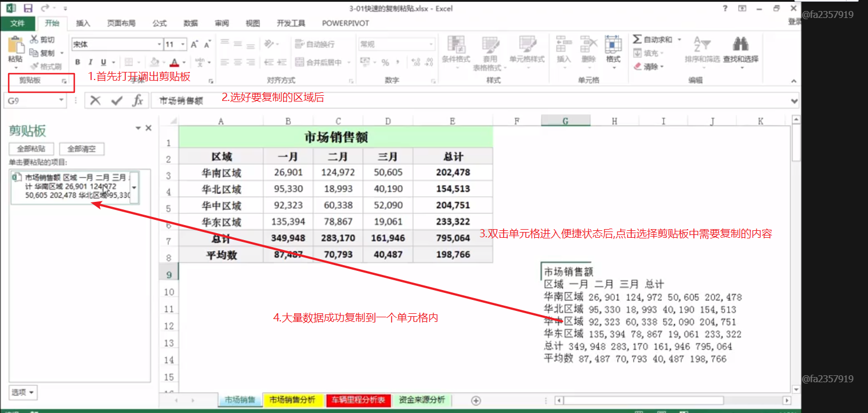Click the increase indent icon
Image resolution: width=868 pixels, height=413 pixels.
(281, 63)
